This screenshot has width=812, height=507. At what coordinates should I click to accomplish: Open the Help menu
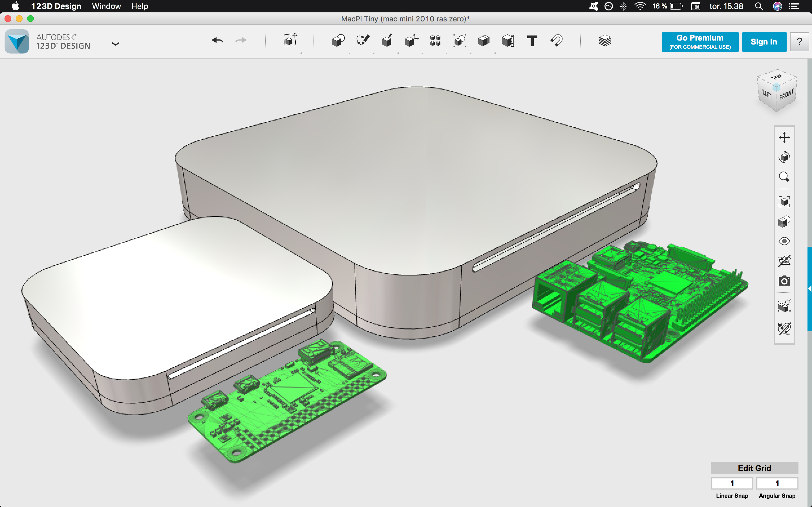(140, 6)
